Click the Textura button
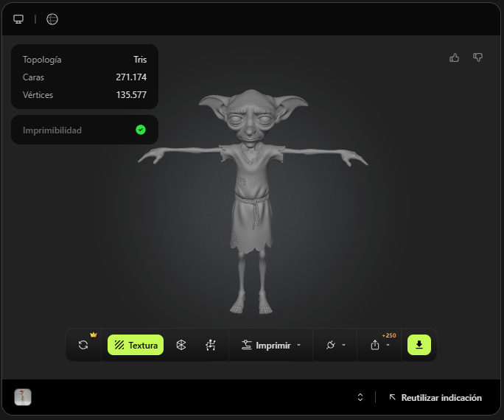504x420 pixels. (136, 345)
